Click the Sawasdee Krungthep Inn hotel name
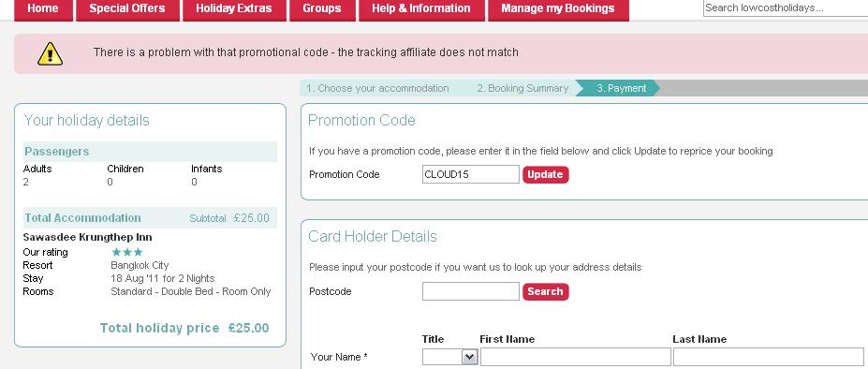The image size is (868, 369). [87, 237]
